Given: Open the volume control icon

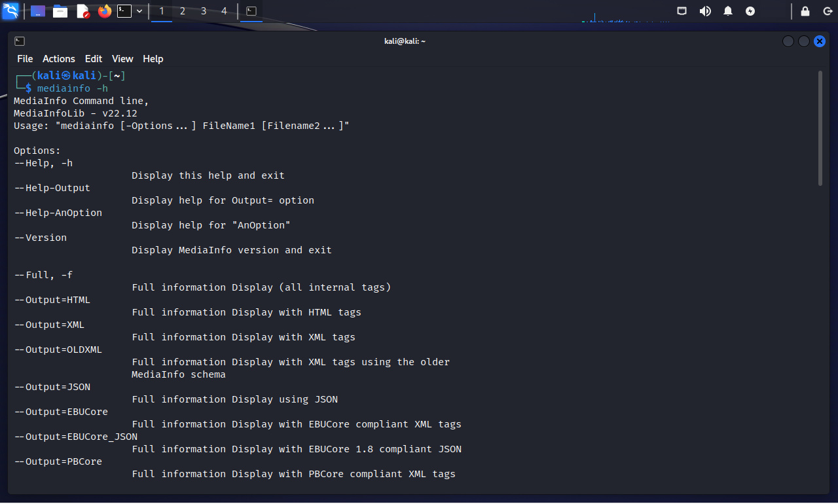Looking at the screenshot, I should point(705,11).
